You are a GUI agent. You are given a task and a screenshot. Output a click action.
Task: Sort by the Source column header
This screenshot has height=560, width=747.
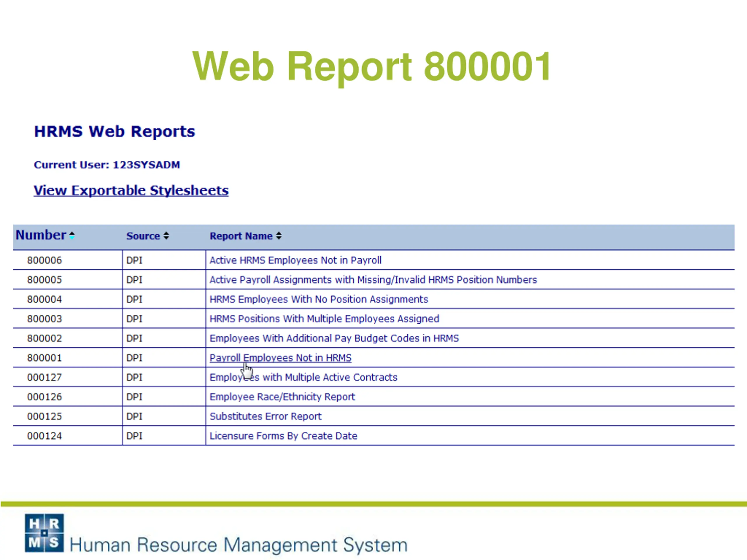[143, 236]
